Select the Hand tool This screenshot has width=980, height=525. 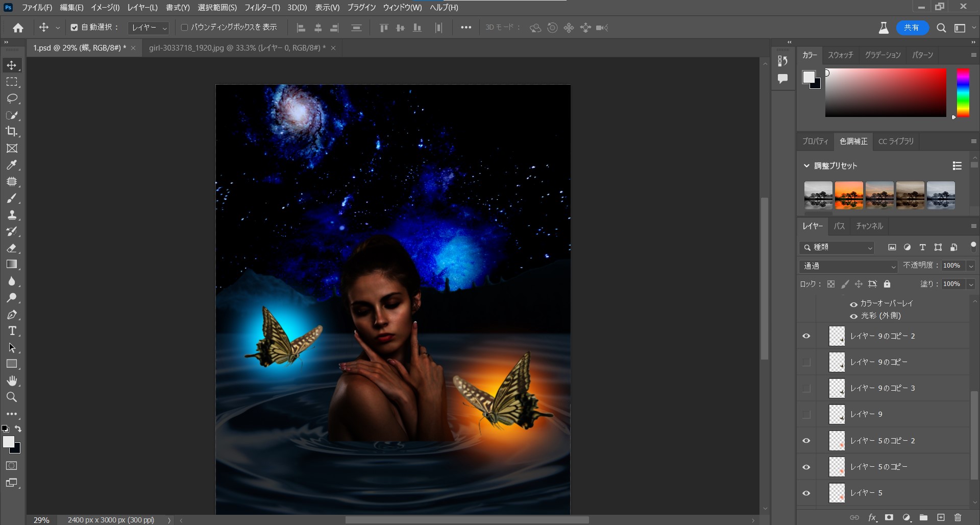point(12,380)
